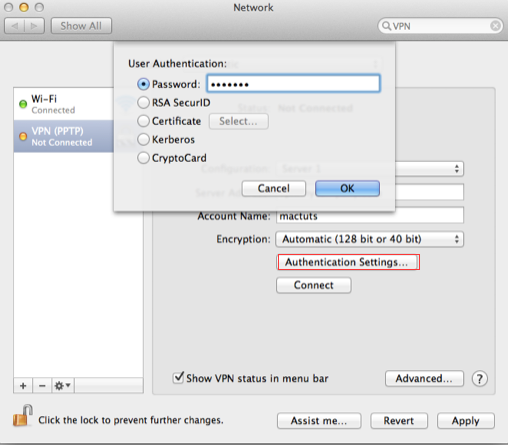The width and height of the screenshot is (508, 445).
Task: Open Authentication Settings
Action: click(x=348, y=262)
